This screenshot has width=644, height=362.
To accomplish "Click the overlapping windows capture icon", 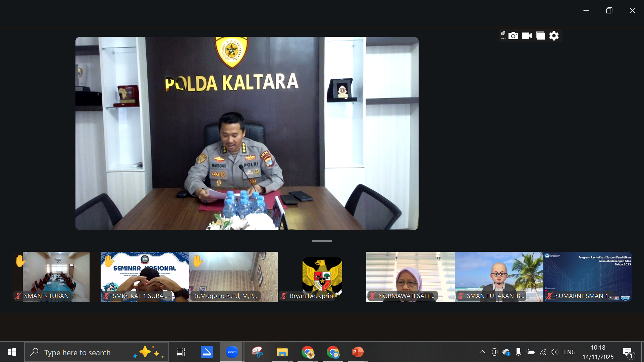I will pyautogui.click(x=540, y=36).
